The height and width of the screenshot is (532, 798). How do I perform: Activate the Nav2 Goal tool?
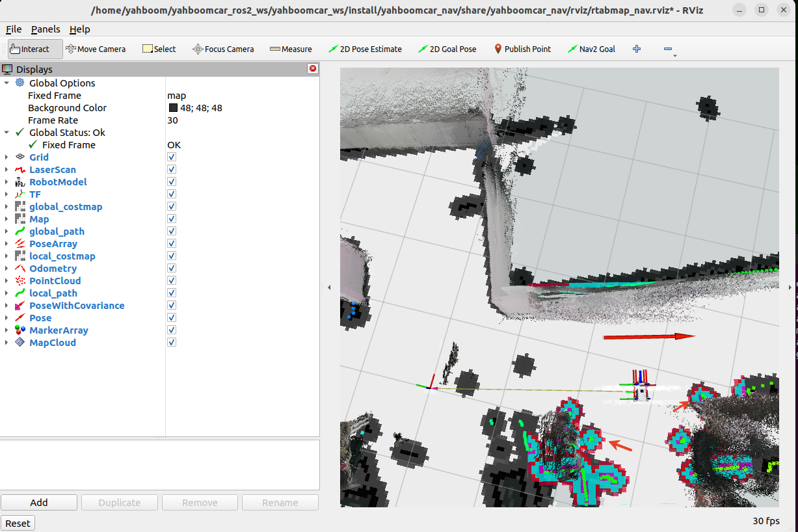tap(591, 49)
